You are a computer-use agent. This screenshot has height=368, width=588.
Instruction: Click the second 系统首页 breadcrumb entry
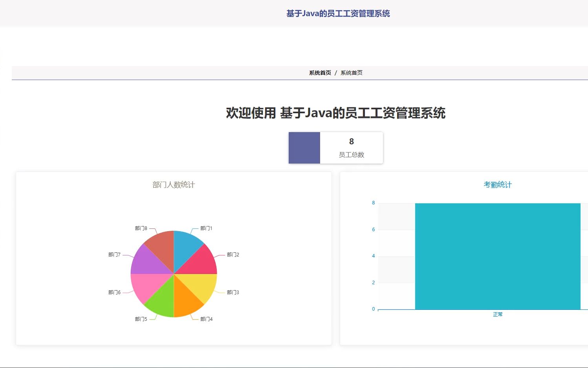click(x=352, y=72)
